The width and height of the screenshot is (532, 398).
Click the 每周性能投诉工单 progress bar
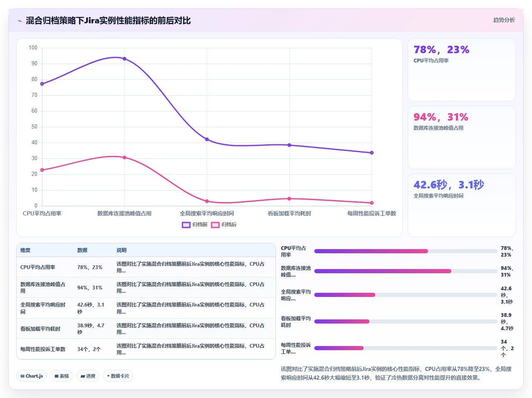[x=406, y=348]
